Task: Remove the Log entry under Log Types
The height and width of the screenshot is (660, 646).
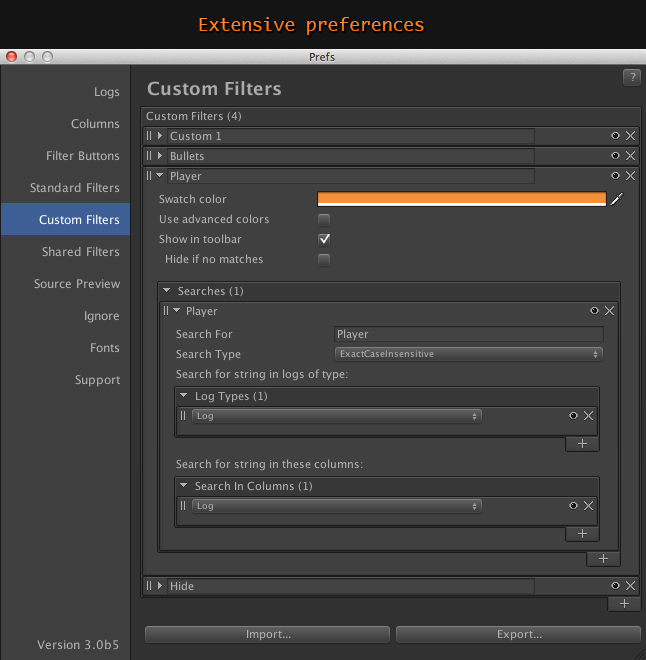Action: (x=588, y=416)
